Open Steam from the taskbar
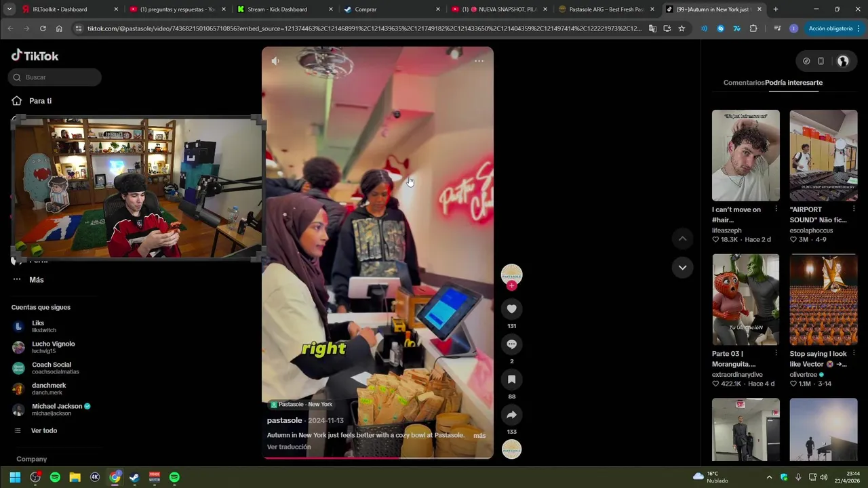Screen dimensions: 868x488 point(134,477)
